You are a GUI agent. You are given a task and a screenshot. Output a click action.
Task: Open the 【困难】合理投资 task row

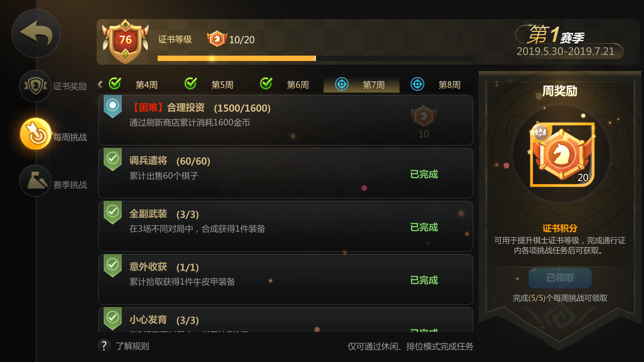pos(285,120)
